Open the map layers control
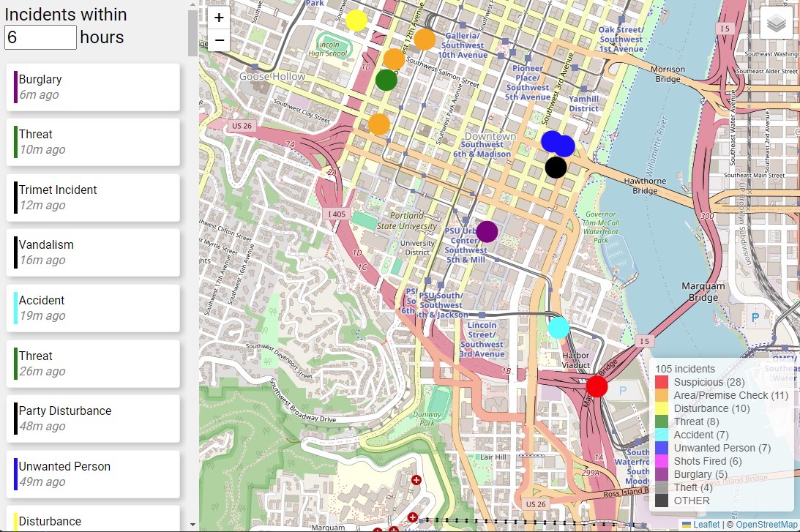Image resolution: width=800 pixels, height=532 pixels. coord(777,24)
